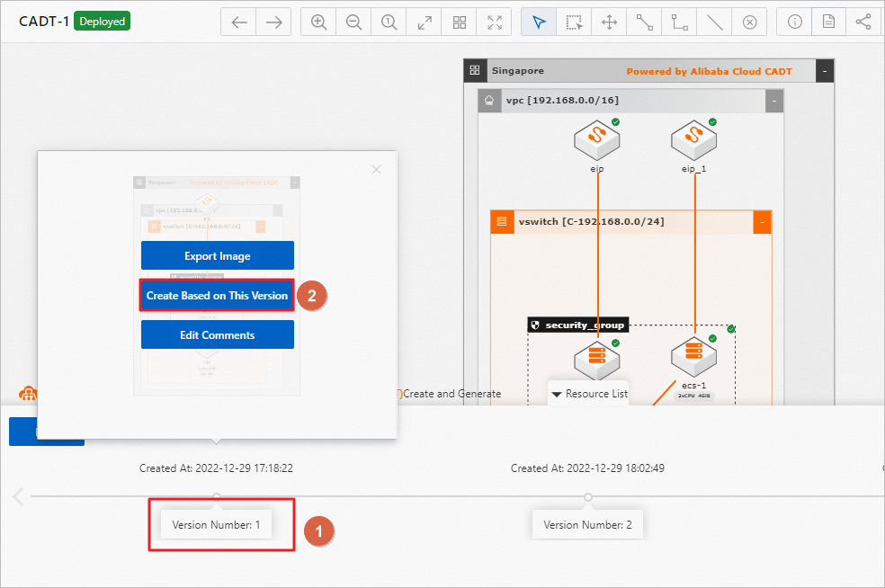Zoom out using magnifier minus icon
885x588 pixels.
point(353,22)
